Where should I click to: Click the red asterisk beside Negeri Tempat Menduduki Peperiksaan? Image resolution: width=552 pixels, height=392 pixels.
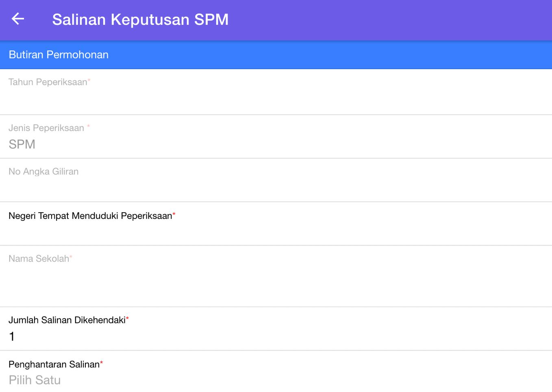coord(174,214)
